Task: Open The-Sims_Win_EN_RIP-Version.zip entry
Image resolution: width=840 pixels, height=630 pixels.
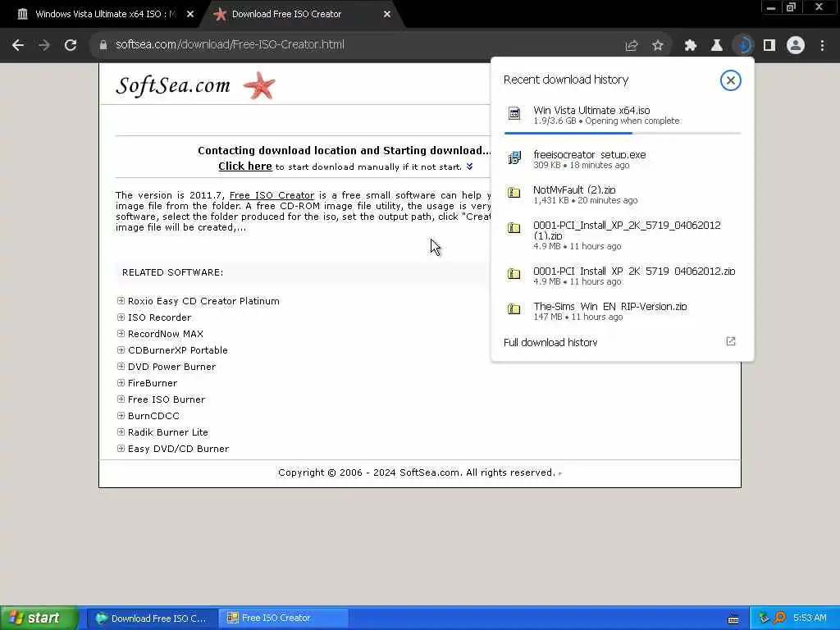Action: [x=622, y=311]
